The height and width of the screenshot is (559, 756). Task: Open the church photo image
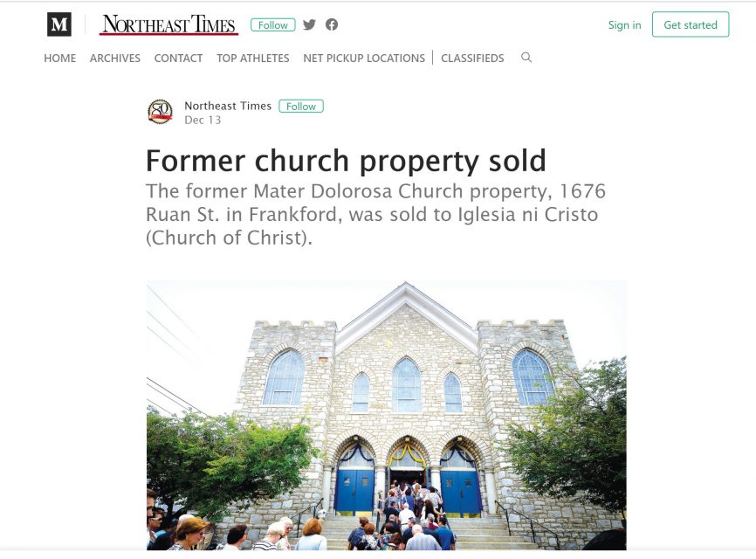(386, 415)
